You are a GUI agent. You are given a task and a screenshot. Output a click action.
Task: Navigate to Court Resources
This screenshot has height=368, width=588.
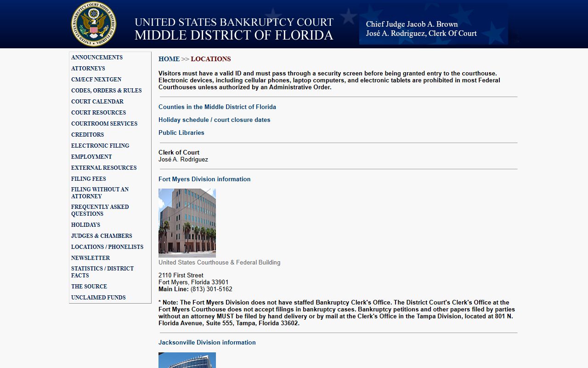tap(98, 113)
